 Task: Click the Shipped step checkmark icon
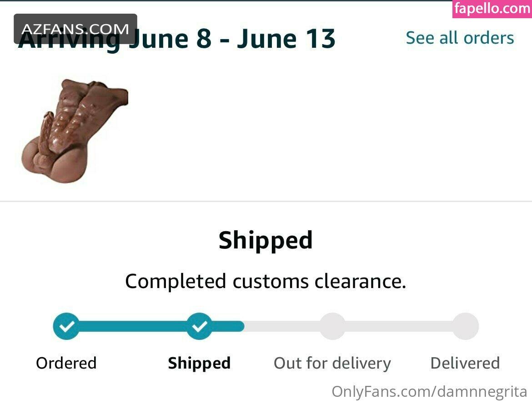click(199, 326)
